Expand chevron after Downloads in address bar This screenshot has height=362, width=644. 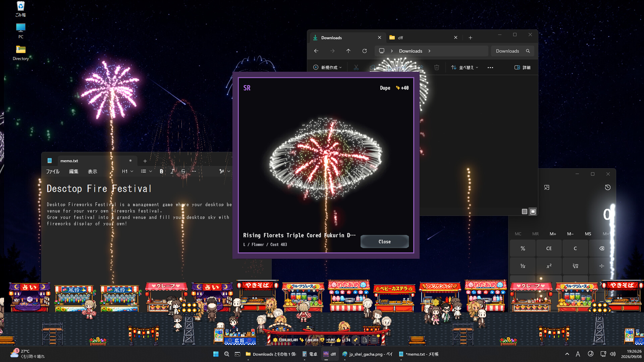coord(429,51)
